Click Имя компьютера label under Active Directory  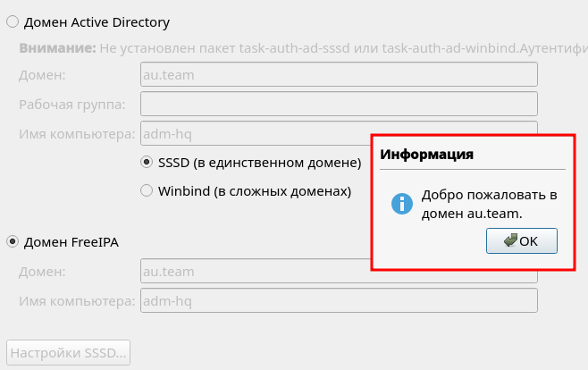[x=76, y=134]
